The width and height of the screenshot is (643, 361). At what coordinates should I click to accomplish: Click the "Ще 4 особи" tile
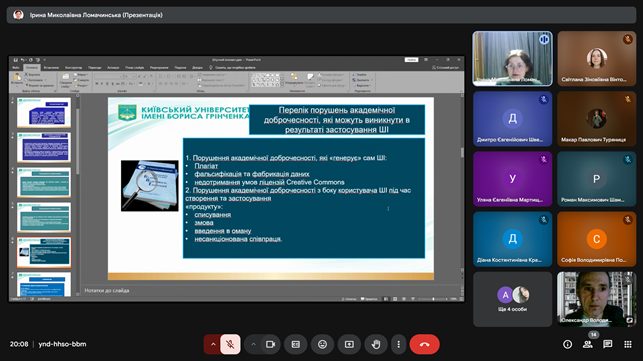513,299
